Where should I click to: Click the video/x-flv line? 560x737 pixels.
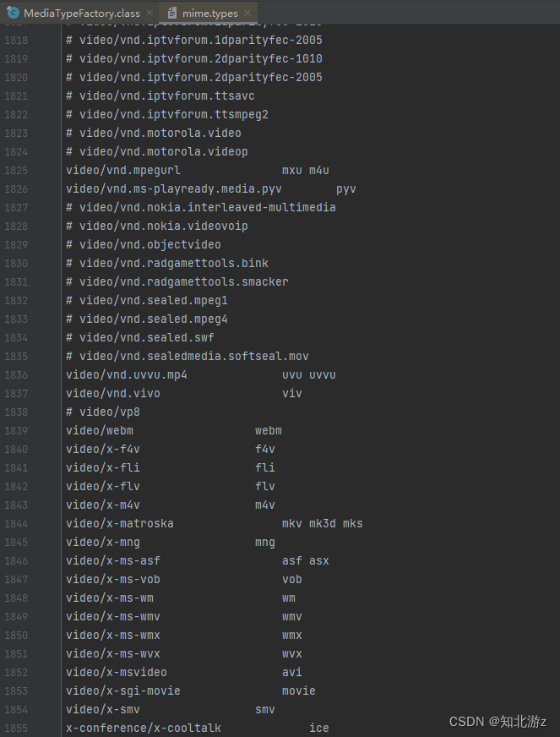[x=170, y=487]
